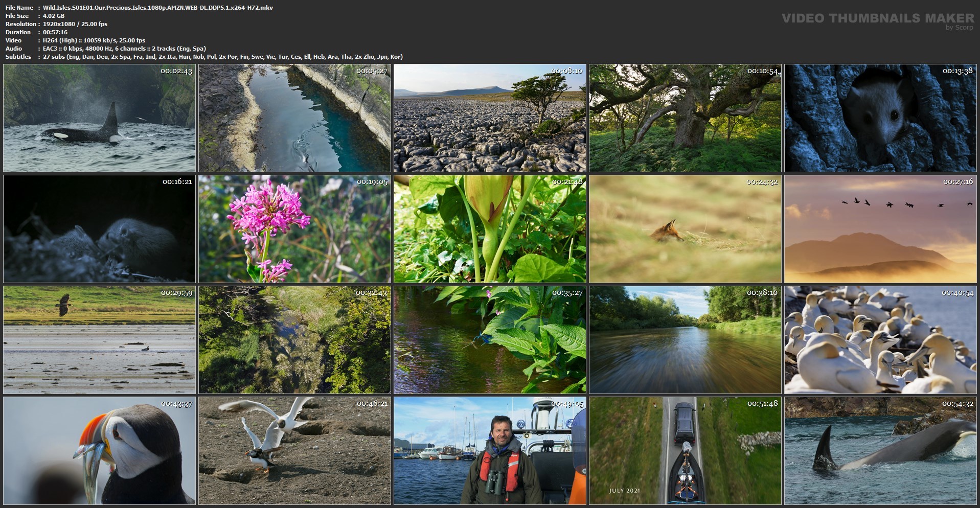Click the audio info line starting EAC3
Screen dimensions: 980x508
(x=124, y=49)
